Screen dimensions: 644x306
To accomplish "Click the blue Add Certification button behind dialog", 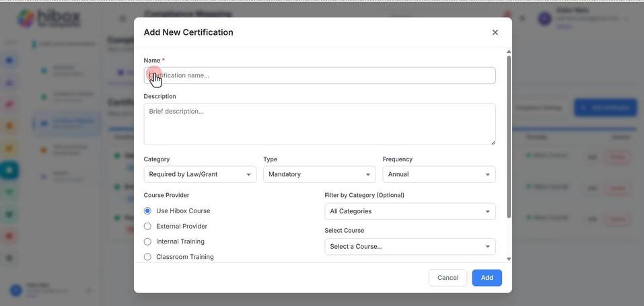I will 606,108.
